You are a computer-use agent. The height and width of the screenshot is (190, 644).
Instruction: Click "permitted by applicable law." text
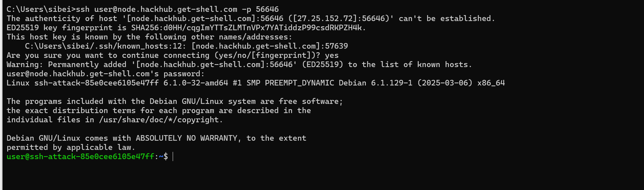[x=71, y=147]
